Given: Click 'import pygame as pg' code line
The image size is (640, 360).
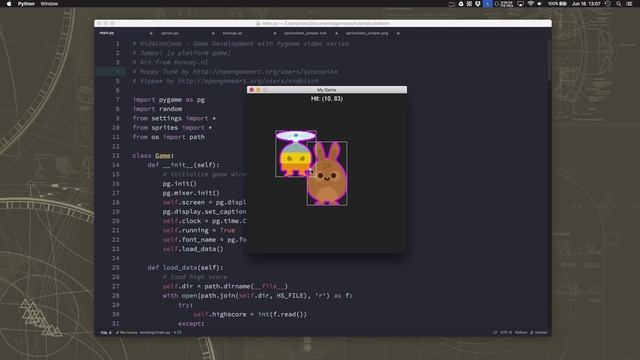Looking at the screenshot, I should point(169,100).
